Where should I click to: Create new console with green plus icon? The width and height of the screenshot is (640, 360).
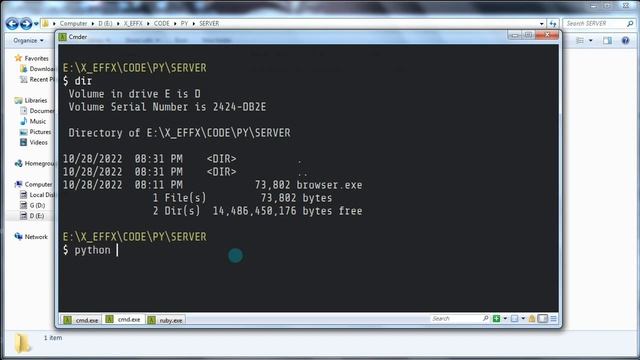(x=496, y=318)
